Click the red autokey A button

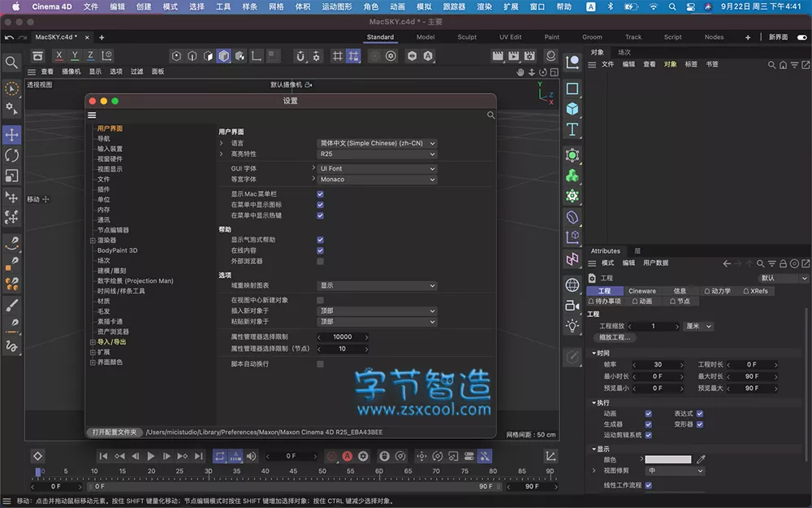(347, 457)
